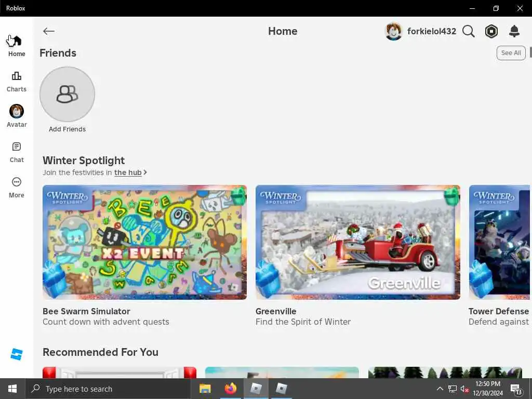Image resolution: width=532 pixels, height=399 pixels.
Task: Go back using the left arrow
Action: point(48,31)
